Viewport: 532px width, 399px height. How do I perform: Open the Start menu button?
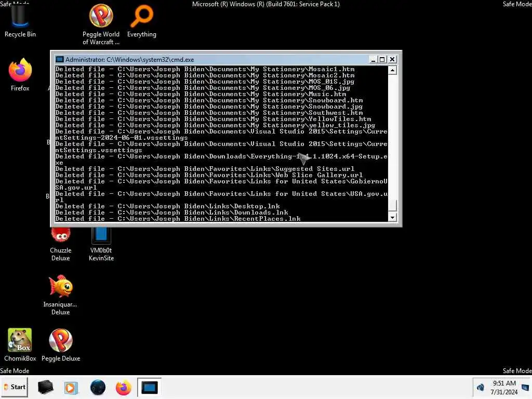pos(15,387)
